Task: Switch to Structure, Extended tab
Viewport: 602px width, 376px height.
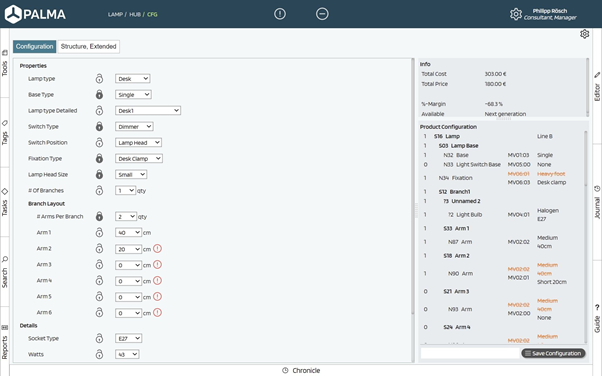Action: [x=88, y=46]
